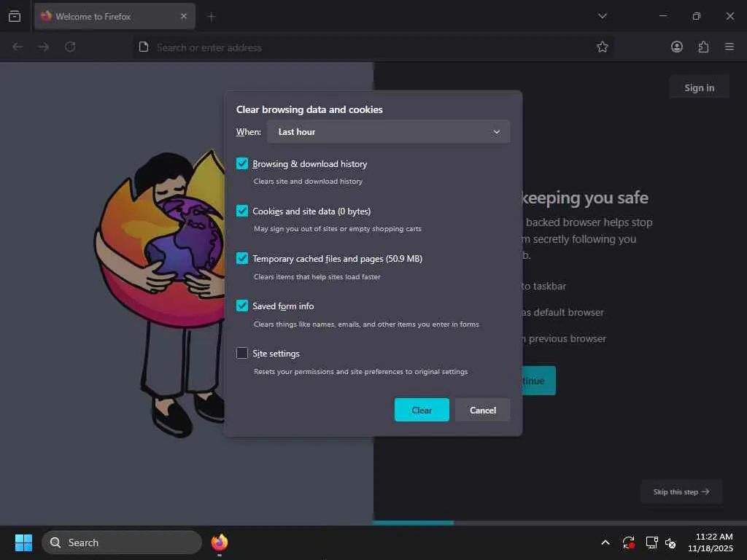Image resolution: width=747 pixels, height=560 pixels.
Task: Go forward with the forward arrow
Action: point(43,47)
